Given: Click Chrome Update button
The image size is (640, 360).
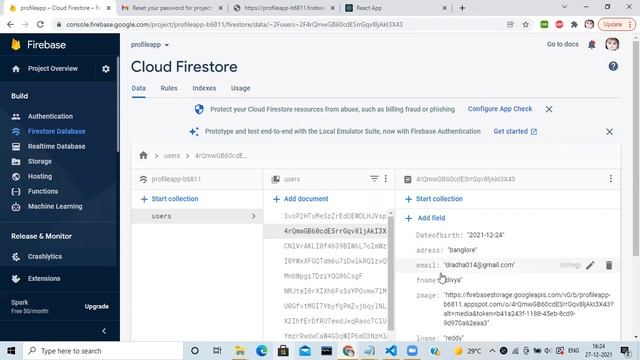Looking at the screenshot, I should pos(616,24).
